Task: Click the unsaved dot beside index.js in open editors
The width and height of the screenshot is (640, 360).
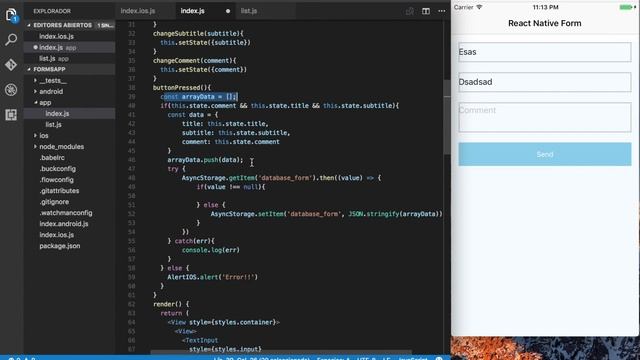Action: (36, 47)
